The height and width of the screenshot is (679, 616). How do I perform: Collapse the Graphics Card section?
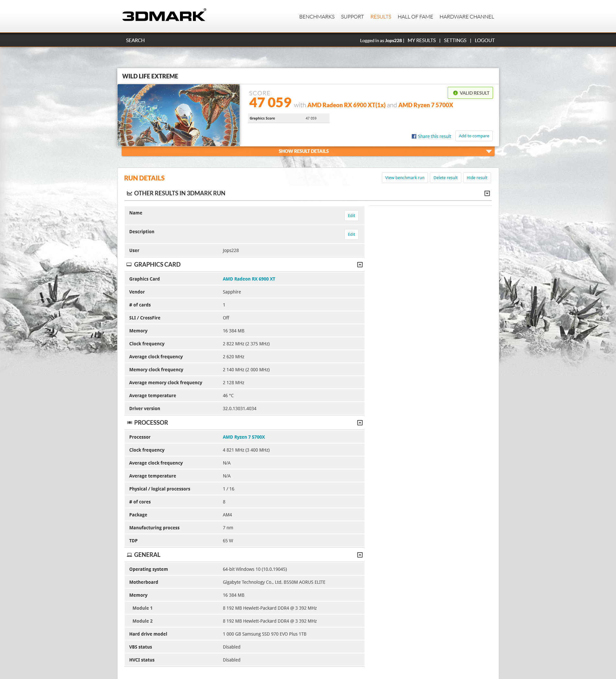pos(360,265)
